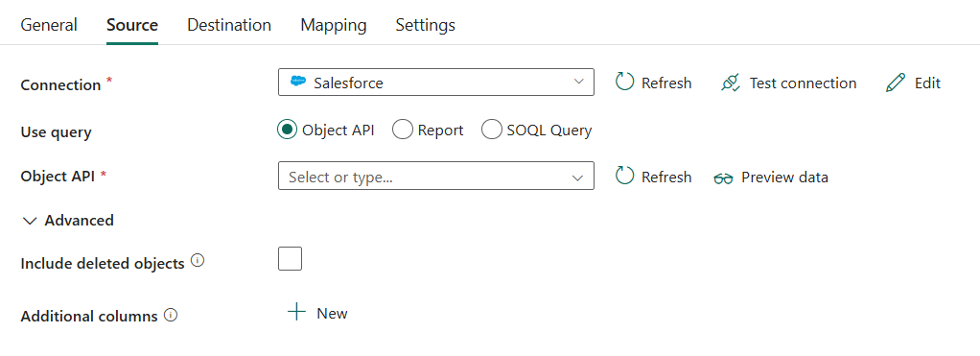Click the Connection dropdown chevron arrow

pos(578,82)
